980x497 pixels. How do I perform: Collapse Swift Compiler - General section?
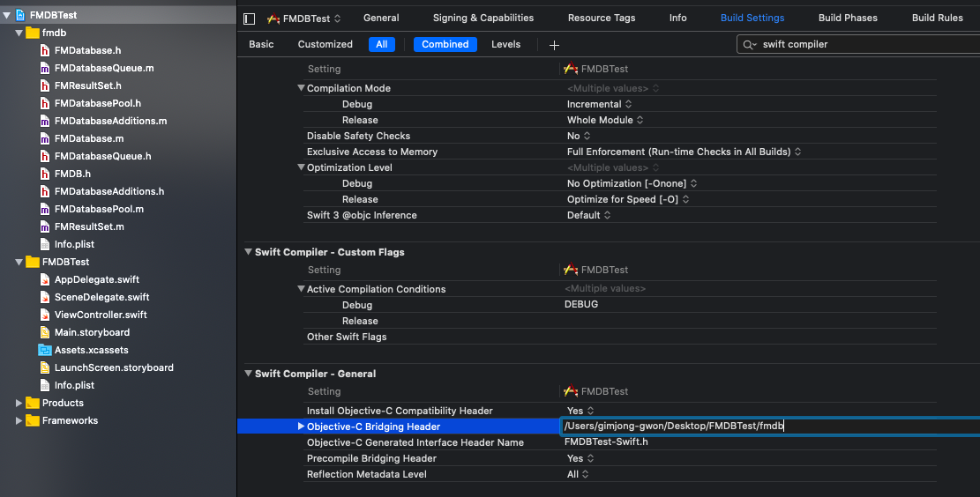point(248,374)
